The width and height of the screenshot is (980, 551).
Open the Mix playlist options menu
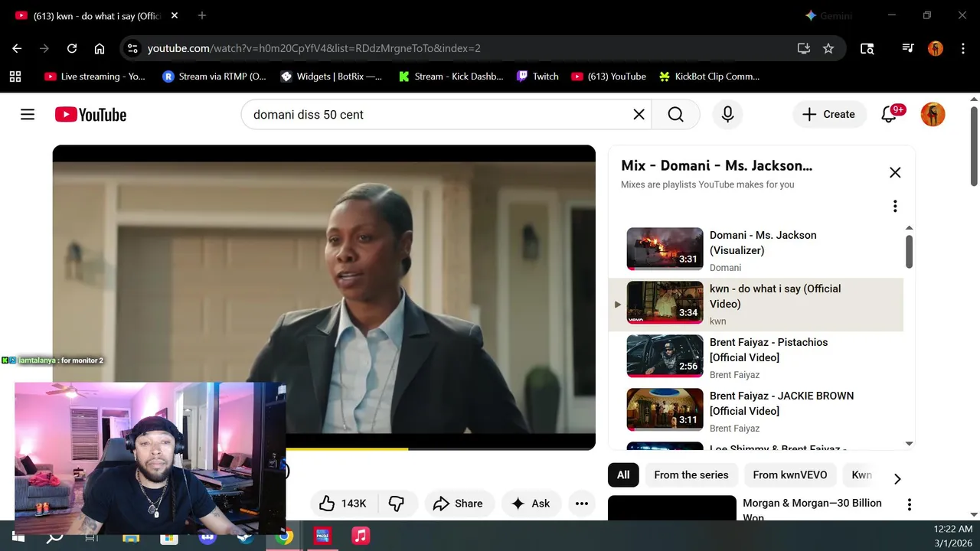(895, 206)
